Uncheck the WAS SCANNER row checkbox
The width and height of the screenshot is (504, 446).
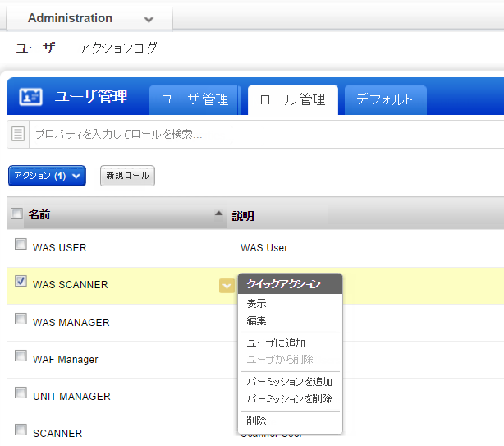pos(21,281)
